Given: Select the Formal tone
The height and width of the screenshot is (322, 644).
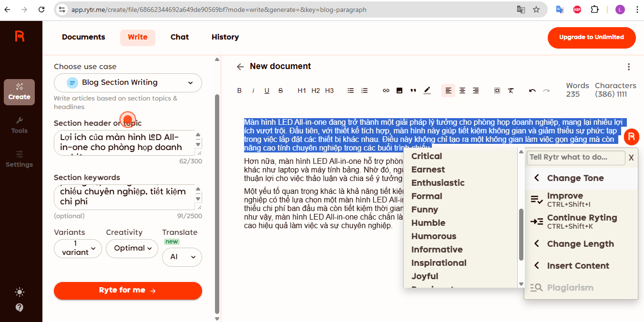Looking at the screenshot, I should tap(427, 196).
